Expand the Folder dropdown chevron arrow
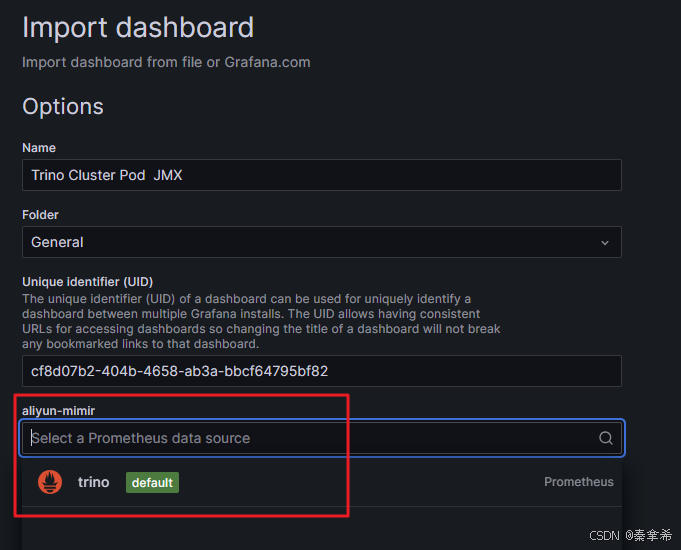The image size is (681, 550). point(605,242)
